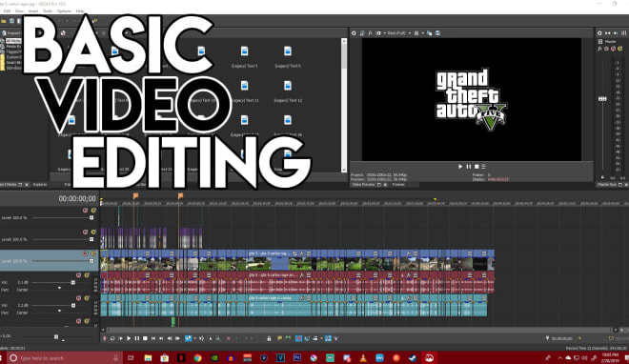This screenshot has width=629, height=364.
Task: Click the first orange timeline marker flag
Action: pos(135,195)
